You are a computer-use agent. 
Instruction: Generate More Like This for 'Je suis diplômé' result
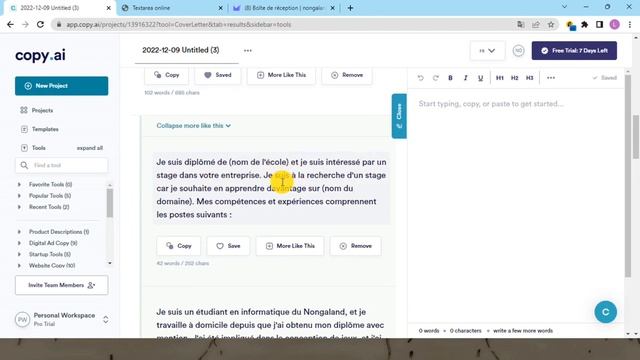click(290, 246)
